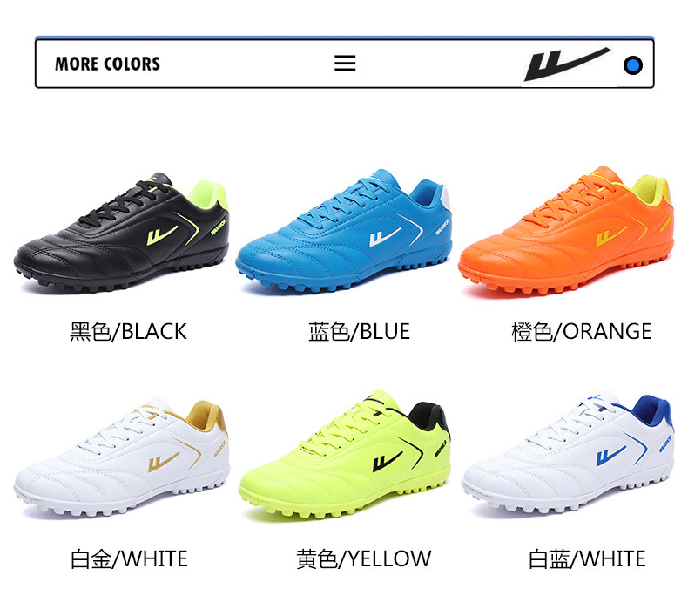The height and width of the screenshot is (616, 688).
Task: Click the Warrior brand logo in header
Action: tap(567, 64)
